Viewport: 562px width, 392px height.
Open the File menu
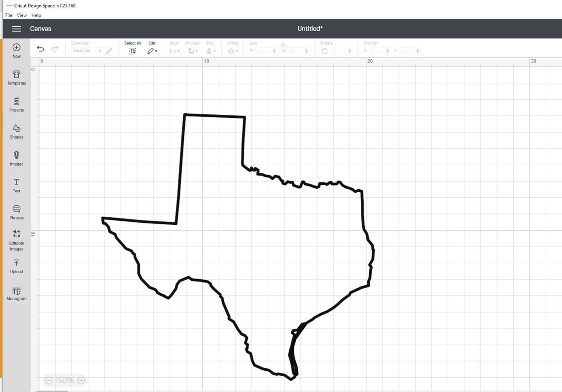click(8, 15)
